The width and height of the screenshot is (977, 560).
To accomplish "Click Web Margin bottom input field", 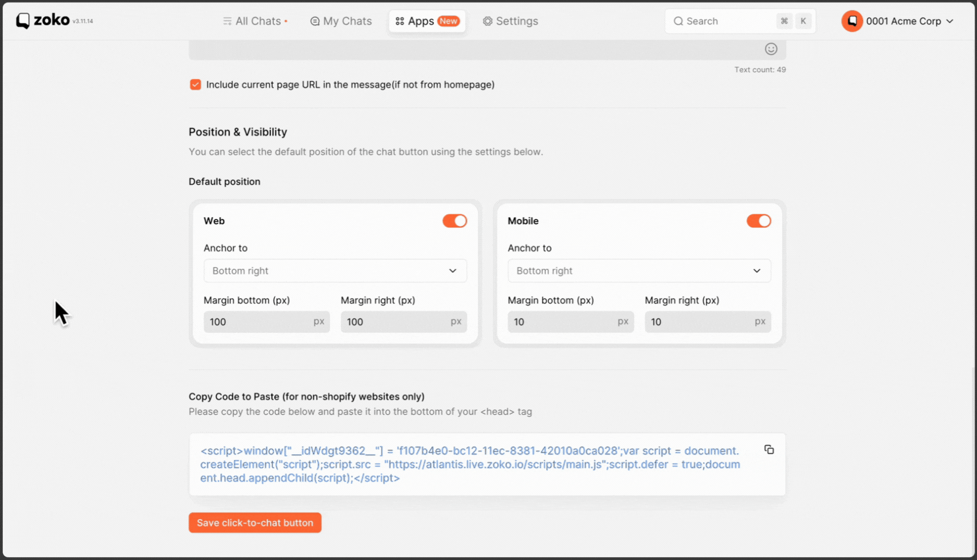I will click(x=266, y=322).
